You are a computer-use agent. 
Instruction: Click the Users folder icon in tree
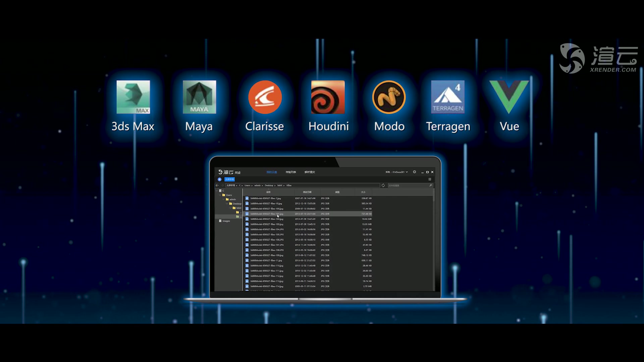coord(224,195)
